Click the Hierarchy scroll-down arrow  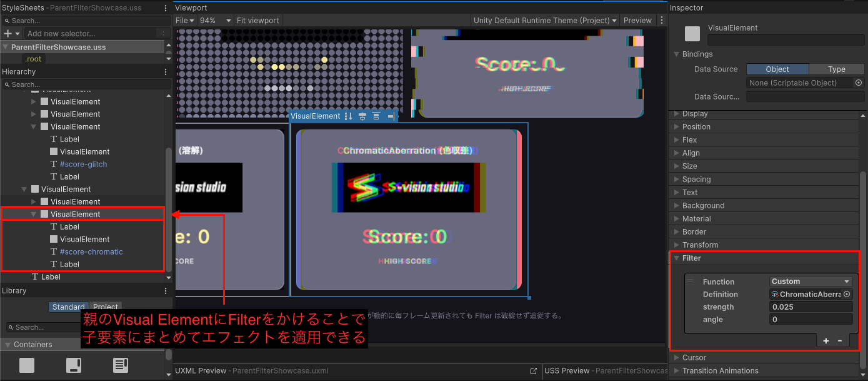click(168, 277)
